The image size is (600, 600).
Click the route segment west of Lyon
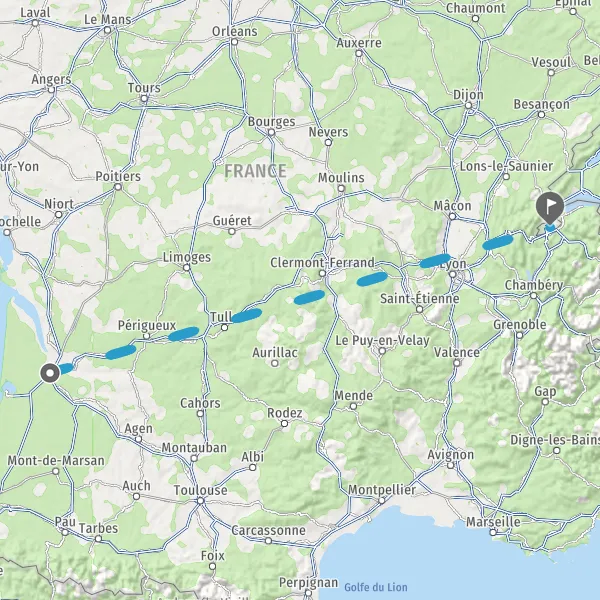(x=435, y=261)
